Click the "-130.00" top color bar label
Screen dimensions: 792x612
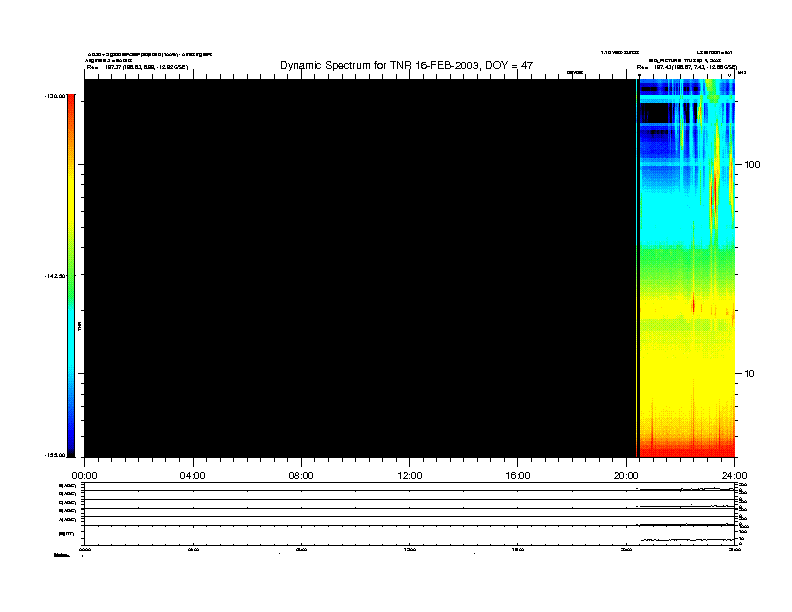(x=55, y=95)
